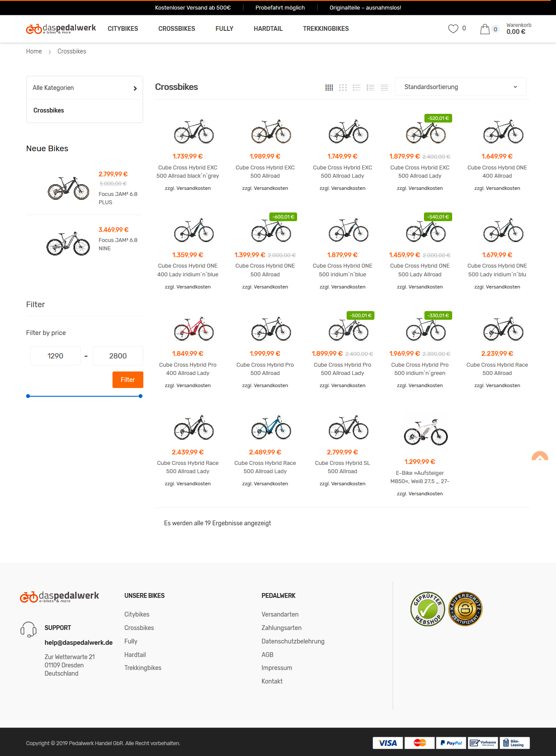
Task: Click the minimum price field 1290
Action: pos(55,356)
